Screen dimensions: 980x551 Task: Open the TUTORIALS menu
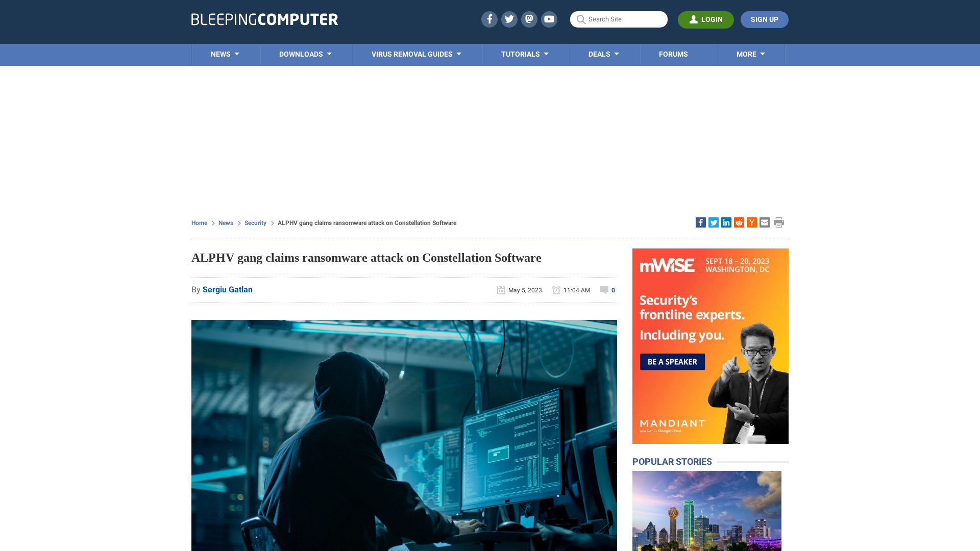click(x=525, y=54)
